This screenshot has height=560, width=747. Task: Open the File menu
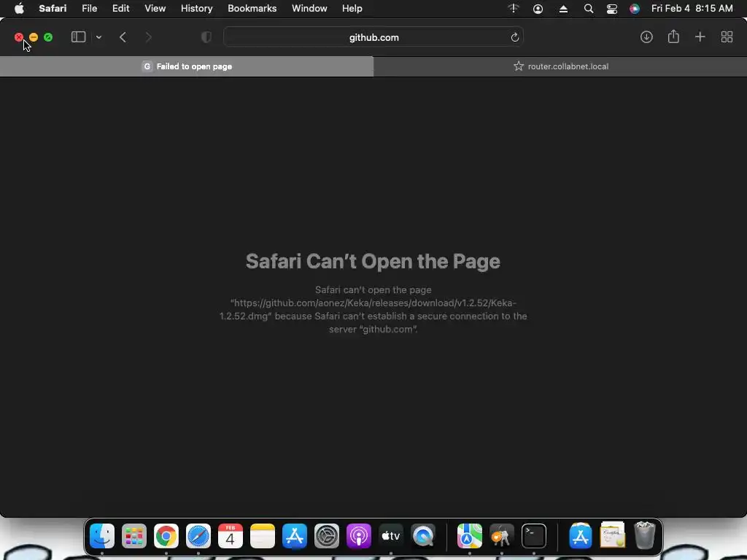tap(89, 9)
